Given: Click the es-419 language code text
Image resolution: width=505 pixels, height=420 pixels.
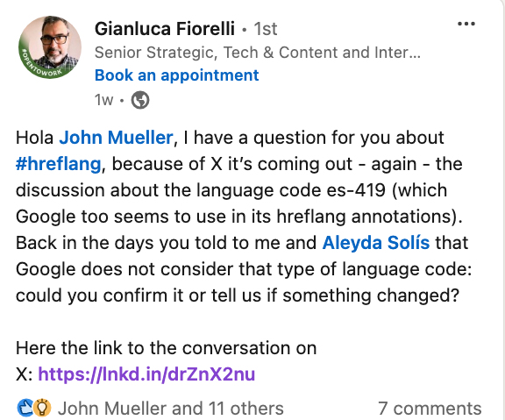Looking at the screenshot, I should point(356,190).
